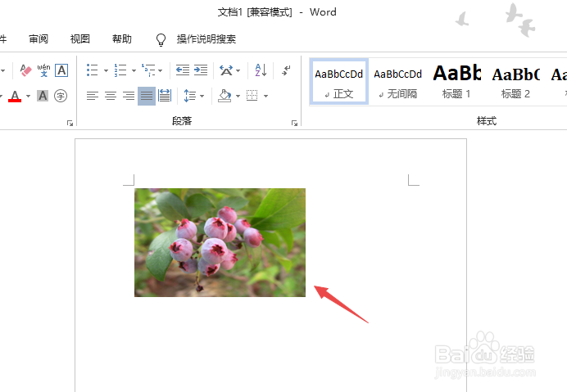The height and width of the screenshot is (392, 567).
Task: Sort text A to Z
Action: [261, 70]
